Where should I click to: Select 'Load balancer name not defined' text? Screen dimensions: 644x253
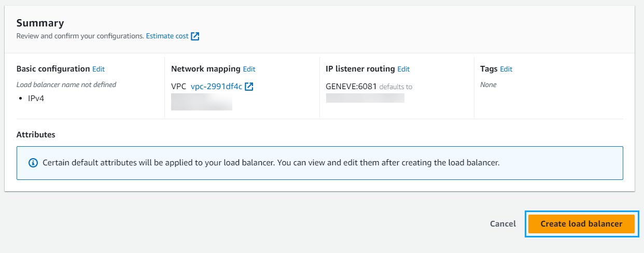(66, 85)
